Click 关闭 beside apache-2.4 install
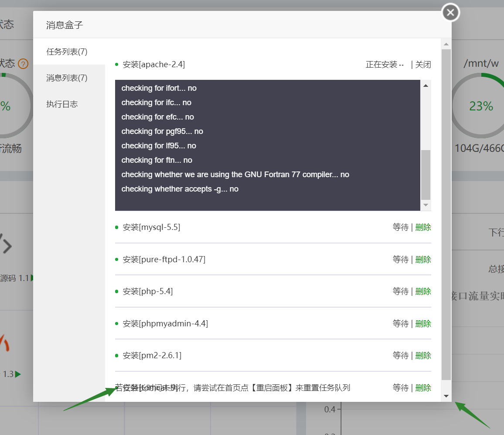504x435 pixels. point(423,65)
